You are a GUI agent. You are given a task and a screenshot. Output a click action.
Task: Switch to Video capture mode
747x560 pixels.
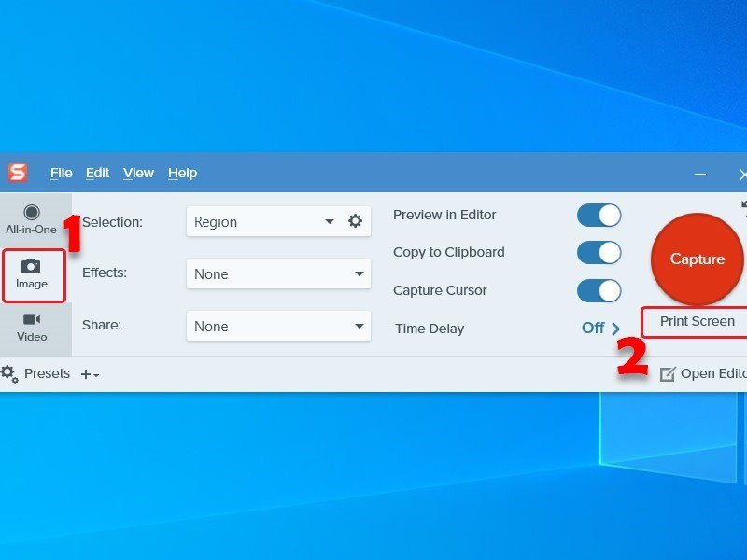tap(34, 329)
